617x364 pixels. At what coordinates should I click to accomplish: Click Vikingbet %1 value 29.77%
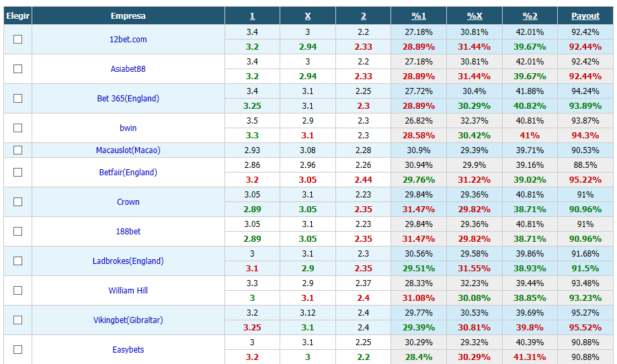[x=419, y=312]
